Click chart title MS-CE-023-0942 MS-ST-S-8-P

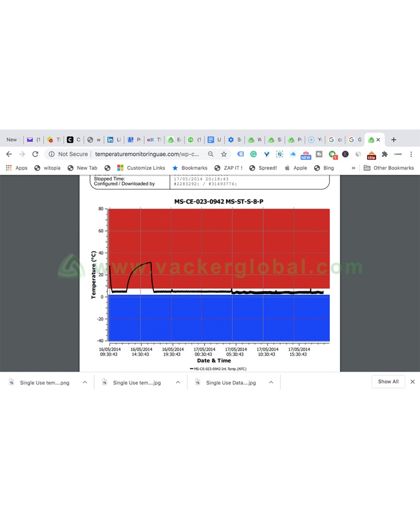click(219, 201)
